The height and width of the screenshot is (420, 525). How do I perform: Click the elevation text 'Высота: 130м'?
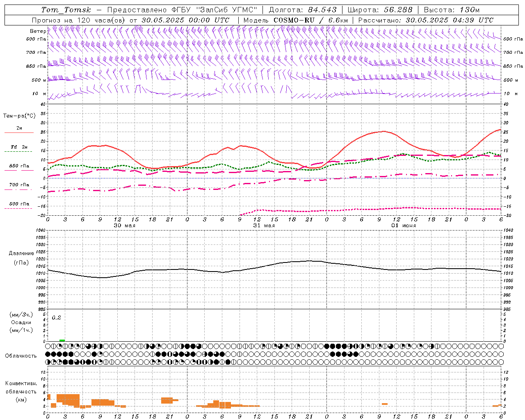pyautogui.click(x=452, y=10)
